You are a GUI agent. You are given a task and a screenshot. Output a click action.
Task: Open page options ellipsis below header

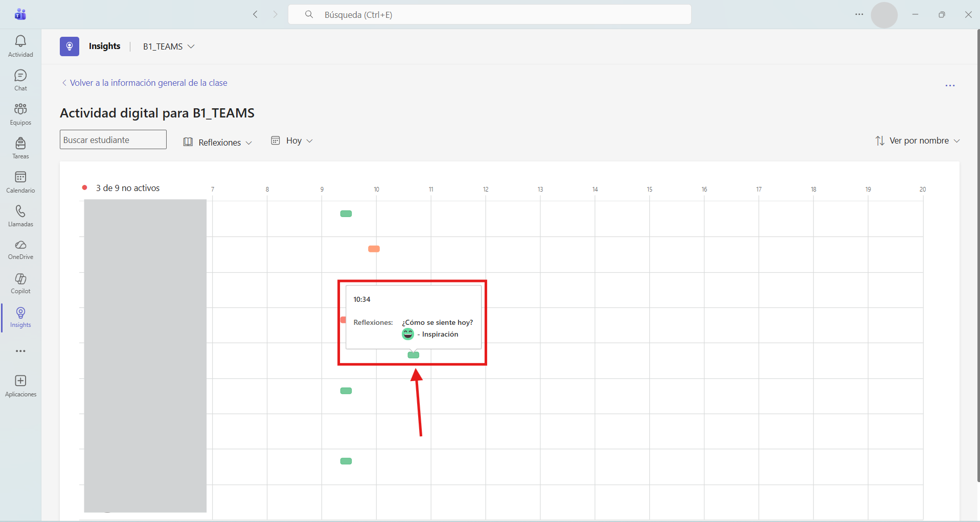[x=950, y=86]
